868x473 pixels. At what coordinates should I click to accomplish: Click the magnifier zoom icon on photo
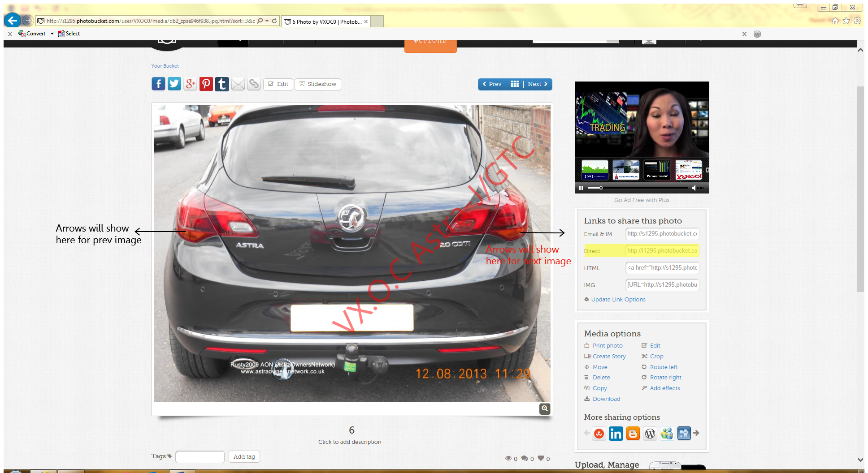pyautogui.click(x=545, y=408)
